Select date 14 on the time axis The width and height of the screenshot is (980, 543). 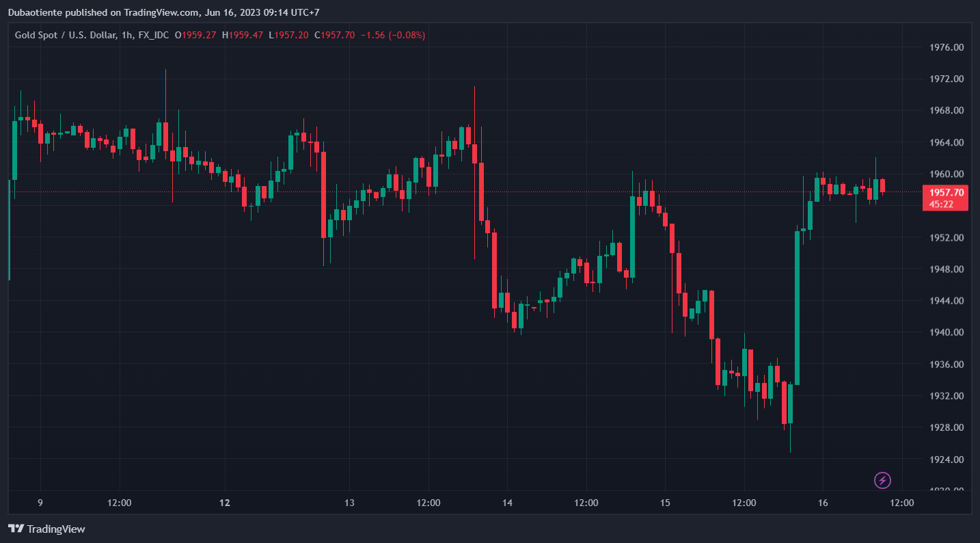507,503
